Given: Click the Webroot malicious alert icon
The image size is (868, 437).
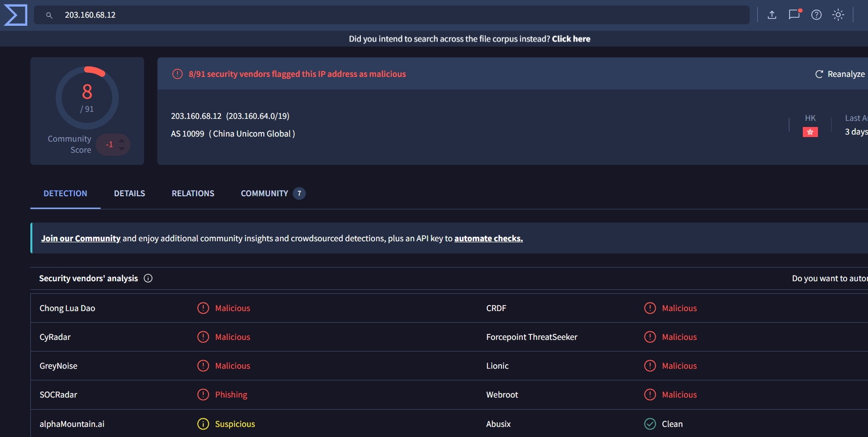Looking at the screenshot, I should pos(650,395).
